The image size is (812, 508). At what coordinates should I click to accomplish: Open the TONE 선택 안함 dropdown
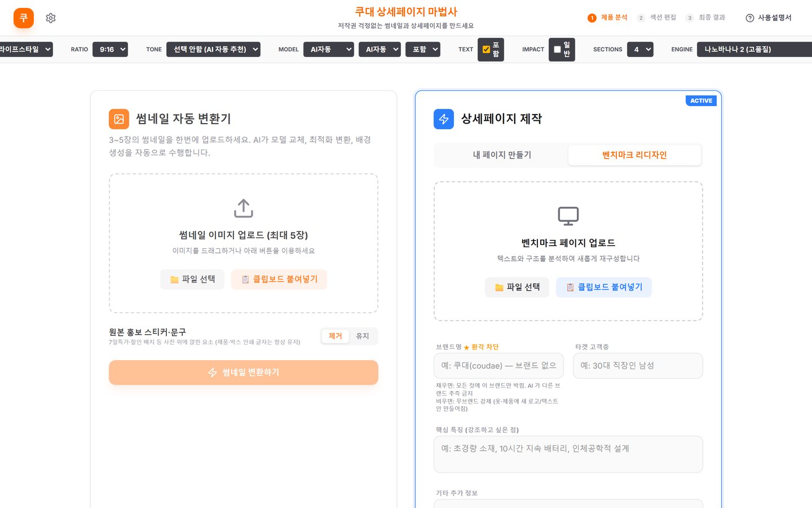click(213, 50)
